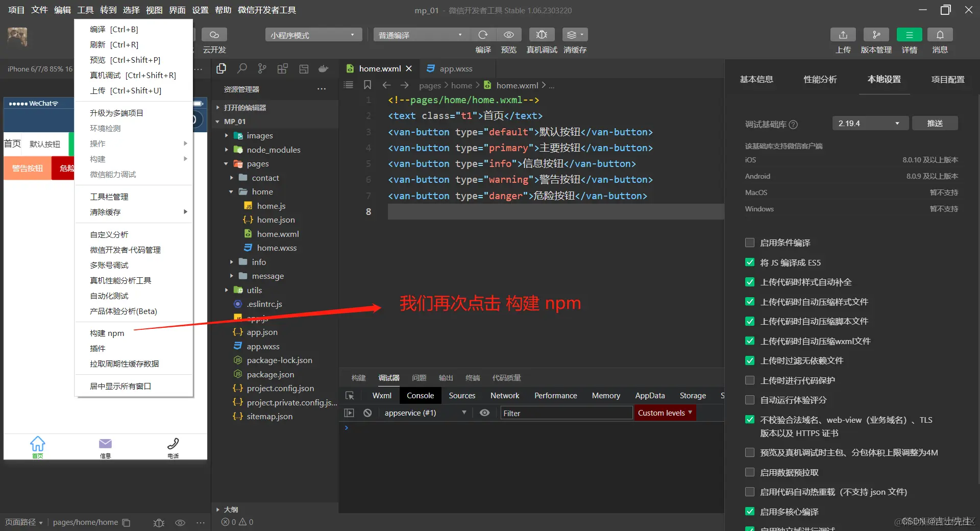Toggle auto-compress wxml files checkbox
The width and height of the screenshot is (980, 531).
pyautogui.click(x=750, y=341)
